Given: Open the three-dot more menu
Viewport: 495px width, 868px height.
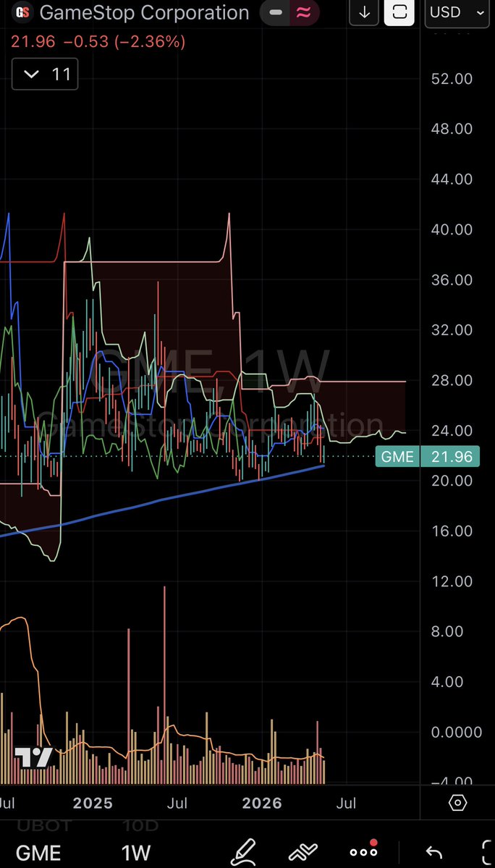Looking at the screenshot, I should coord(363,851).
